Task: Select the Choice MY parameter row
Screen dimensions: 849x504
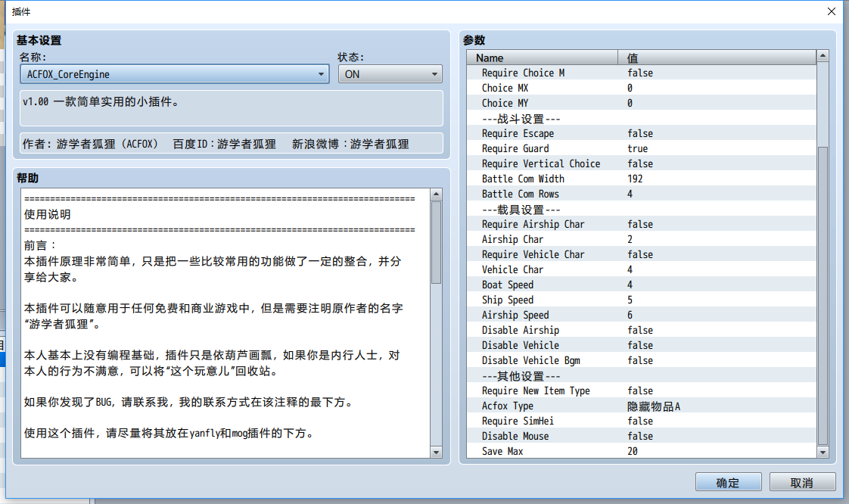Action: coord(642,103)
